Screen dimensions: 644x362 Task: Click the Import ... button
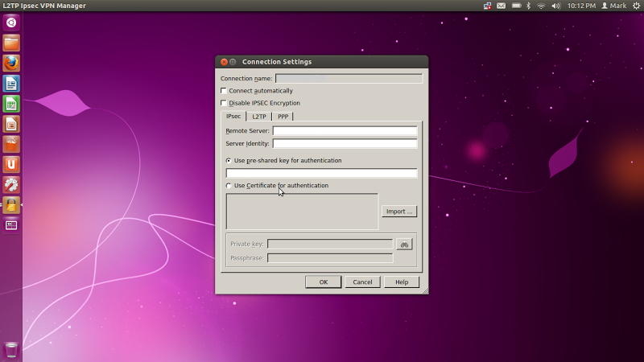coord(399,212)
